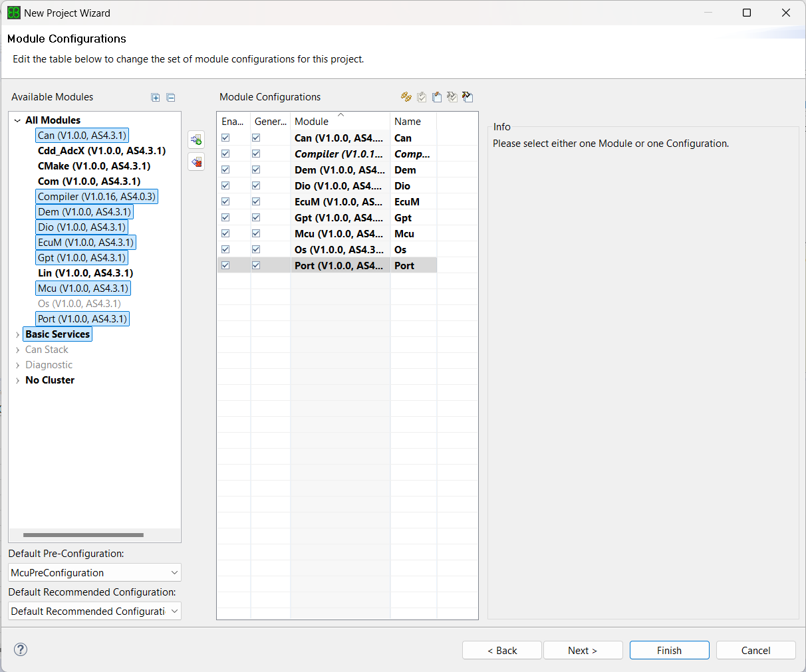Remove module configuration using red X arrow
Image resolution: width=806 pixels, height=672 pixels.
(196, 162)
